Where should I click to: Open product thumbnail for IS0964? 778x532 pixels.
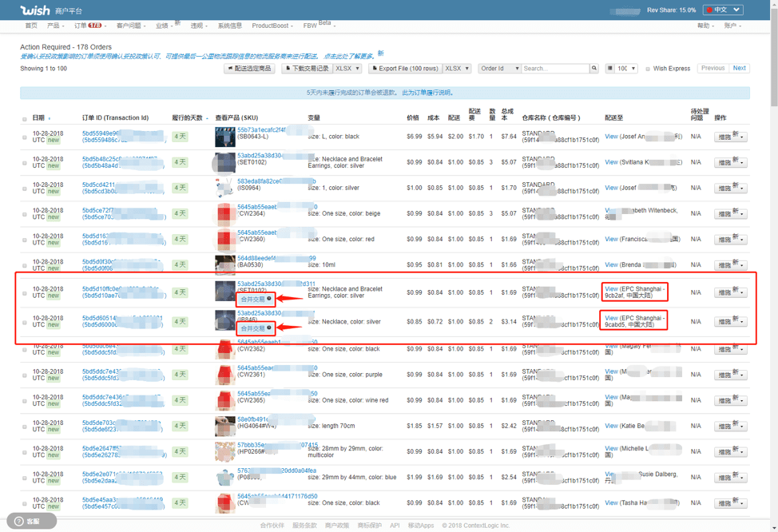224,188
